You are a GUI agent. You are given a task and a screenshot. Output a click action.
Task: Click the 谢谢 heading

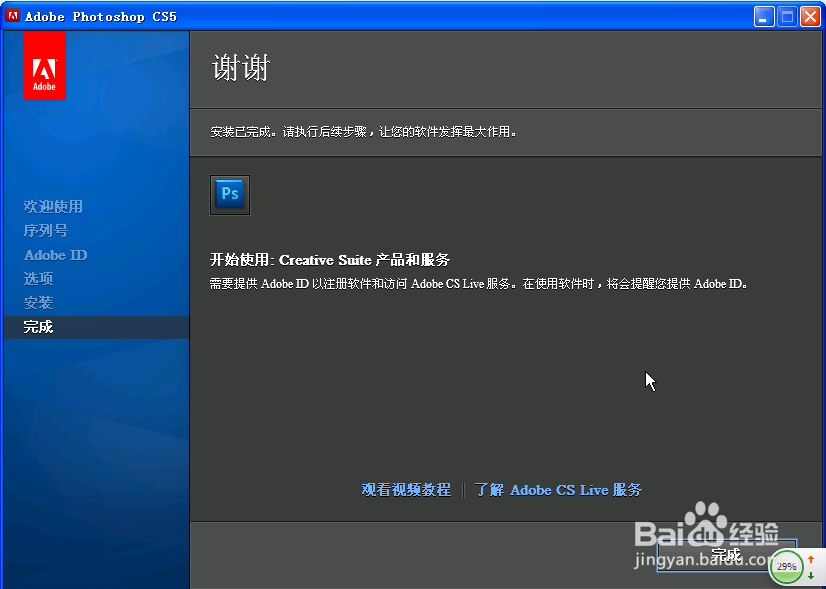241,68
